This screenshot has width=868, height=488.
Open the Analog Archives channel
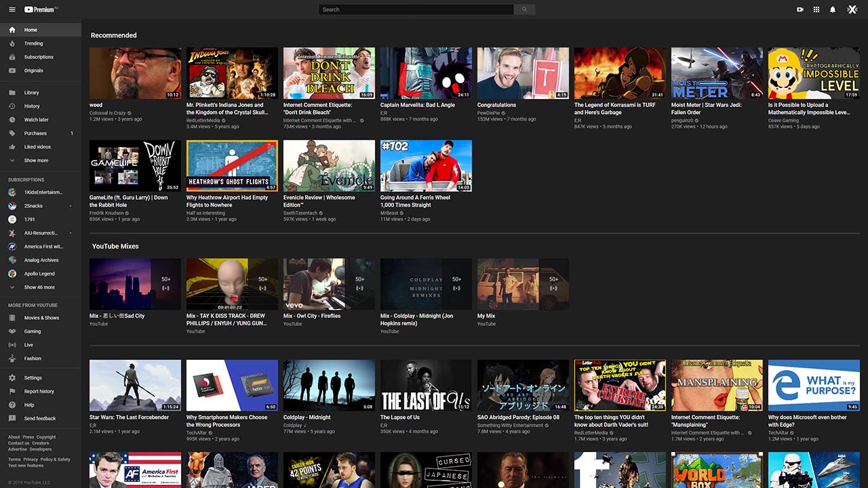(x=41, y=260)
